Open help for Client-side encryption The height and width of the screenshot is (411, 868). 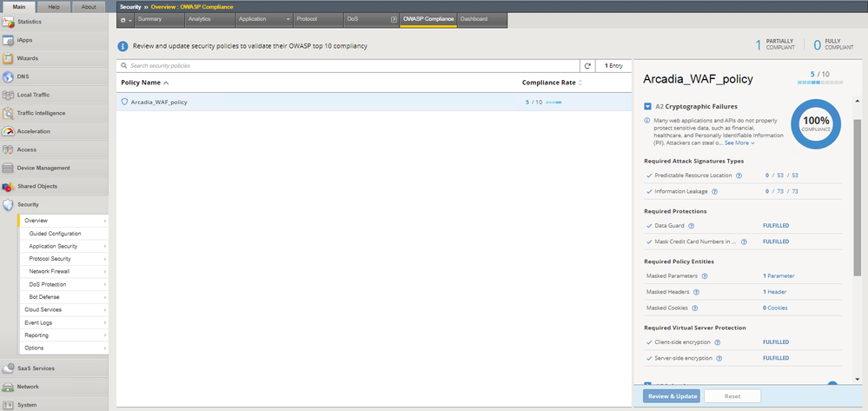[716, 342]
